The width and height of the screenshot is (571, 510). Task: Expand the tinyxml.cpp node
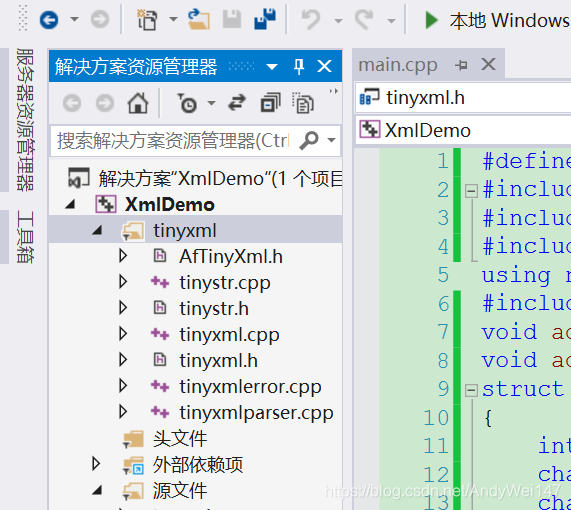[123, 334]
